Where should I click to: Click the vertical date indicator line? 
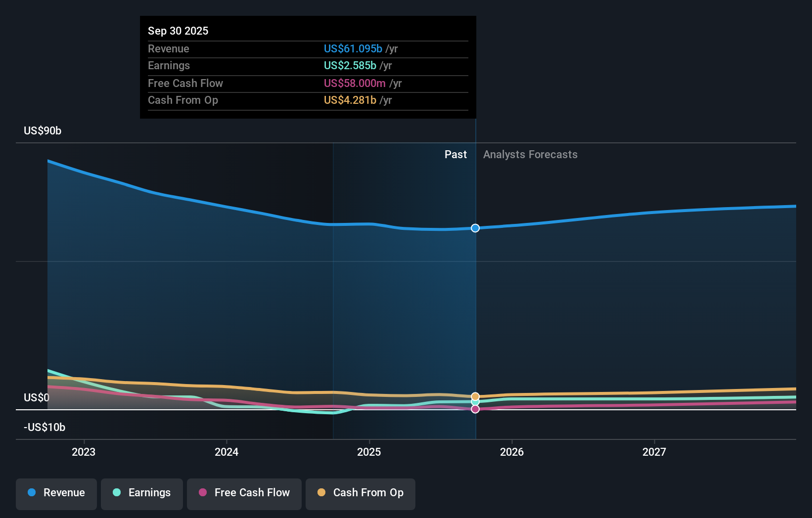pos(475,297)
